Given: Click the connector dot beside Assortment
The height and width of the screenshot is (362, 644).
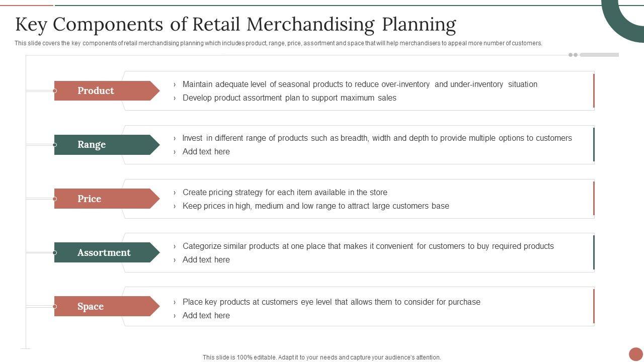Looking at the screenshot, I should [x=54, y=252].
